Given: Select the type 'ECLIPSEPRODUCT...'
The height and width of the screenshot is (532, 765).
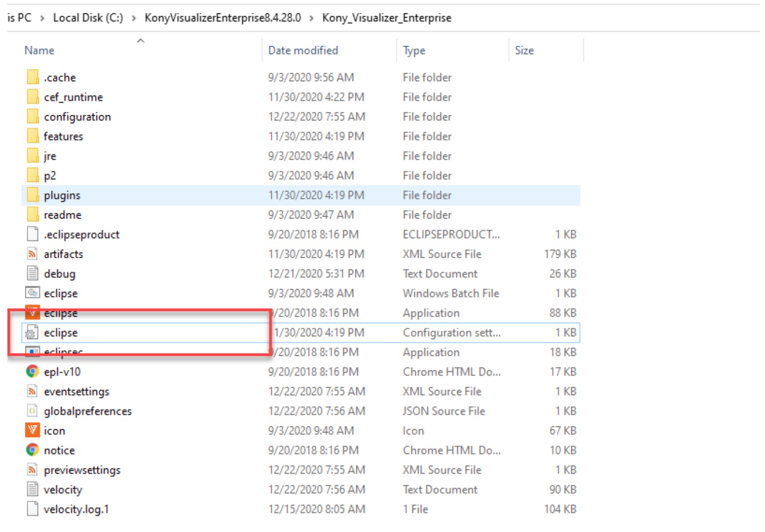Looking at the screenshot, I should click(x=451, y=234).
